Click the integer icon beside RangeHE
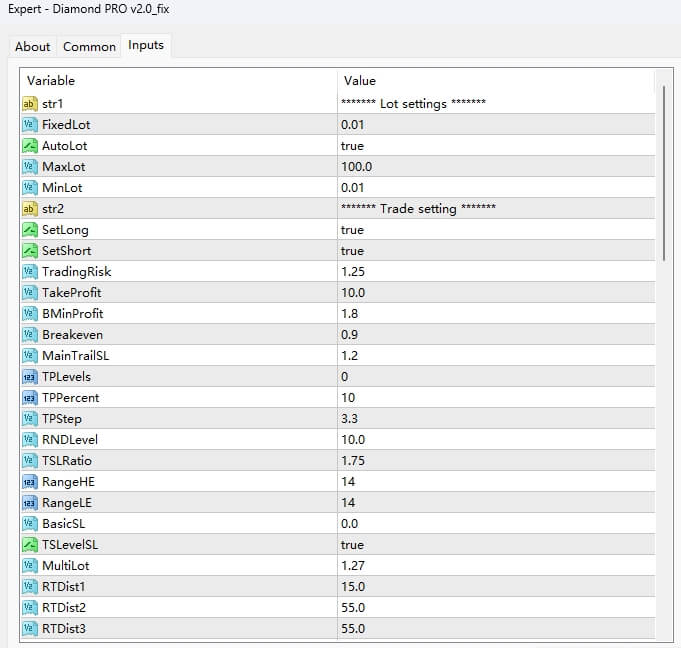This screenshot has width=681, height=648. pyautogui.click(x=30, y=482)
